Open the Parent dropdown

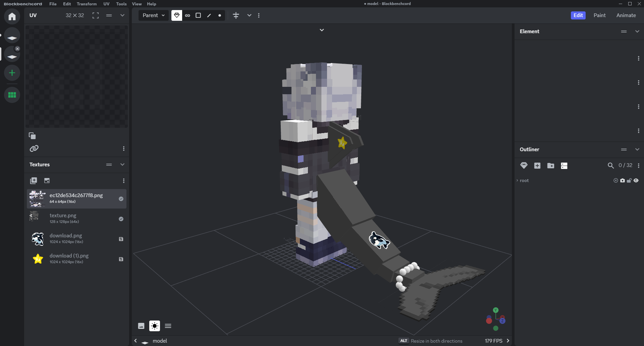point(154,15)
